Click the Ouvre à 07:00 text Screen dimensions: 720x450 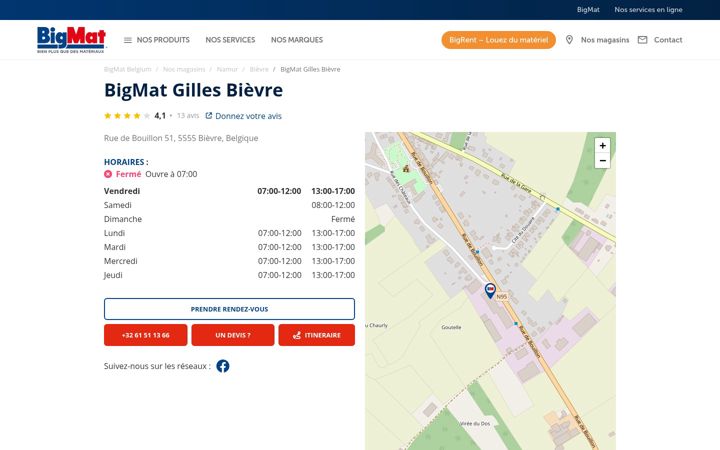(x=171, y=174)
